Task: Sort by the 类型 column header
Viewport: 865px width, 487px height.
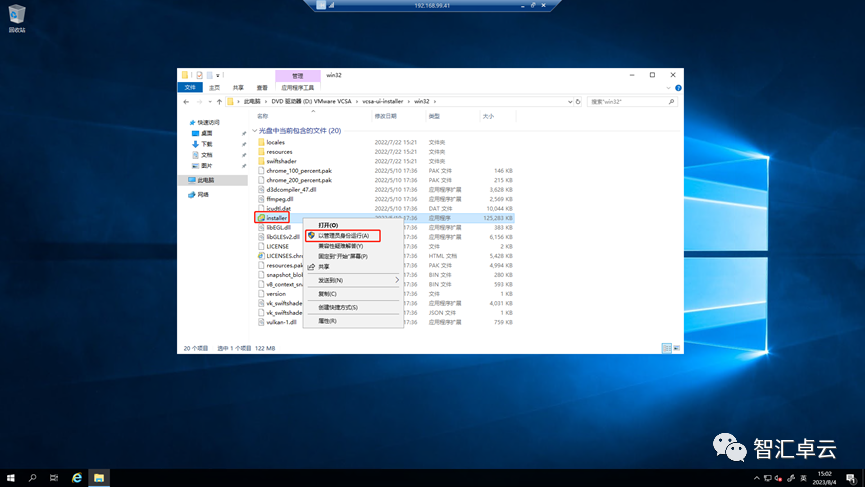Action: [x=434, y=116]
